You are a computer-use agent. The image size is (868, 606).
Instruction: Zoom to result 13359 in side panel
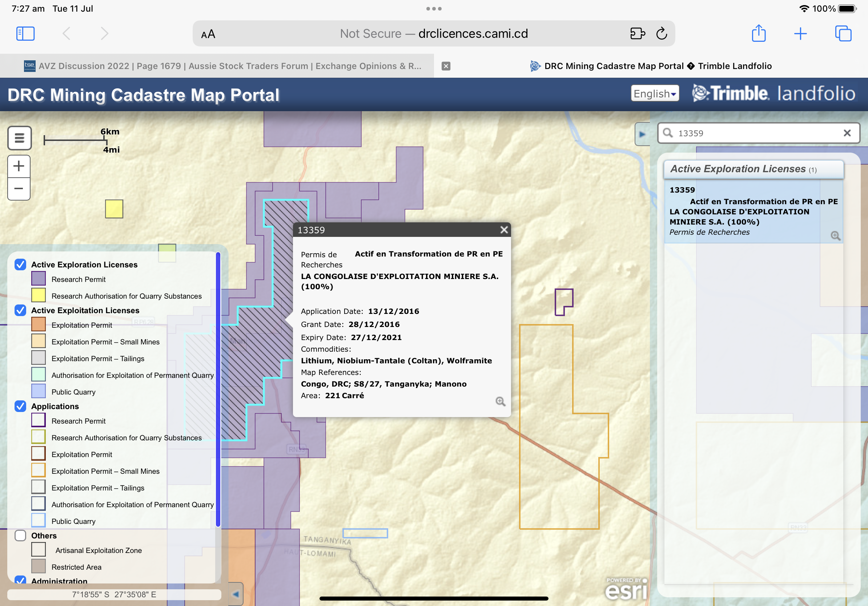835,236
